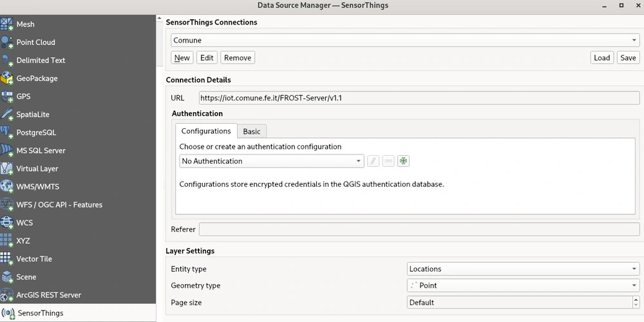Choose the GeoPackage icon in sidebar

point(7,79)
